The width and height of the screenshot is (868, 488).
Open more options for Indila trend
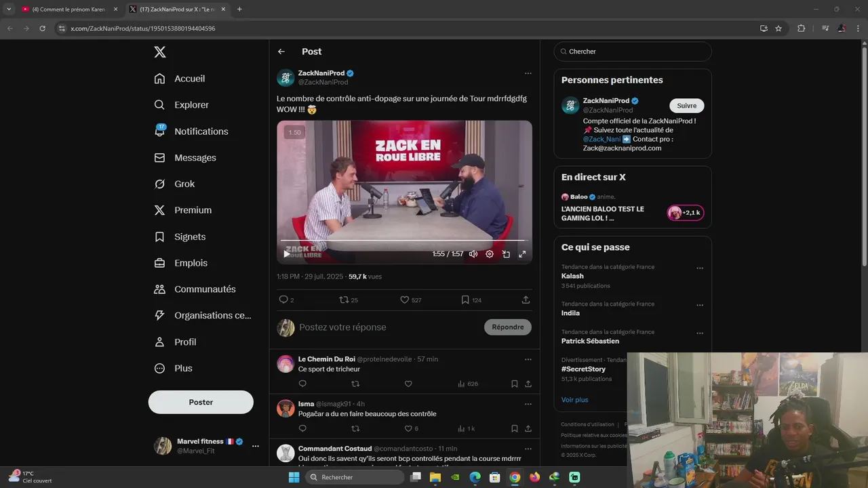(x=700, y=306)
